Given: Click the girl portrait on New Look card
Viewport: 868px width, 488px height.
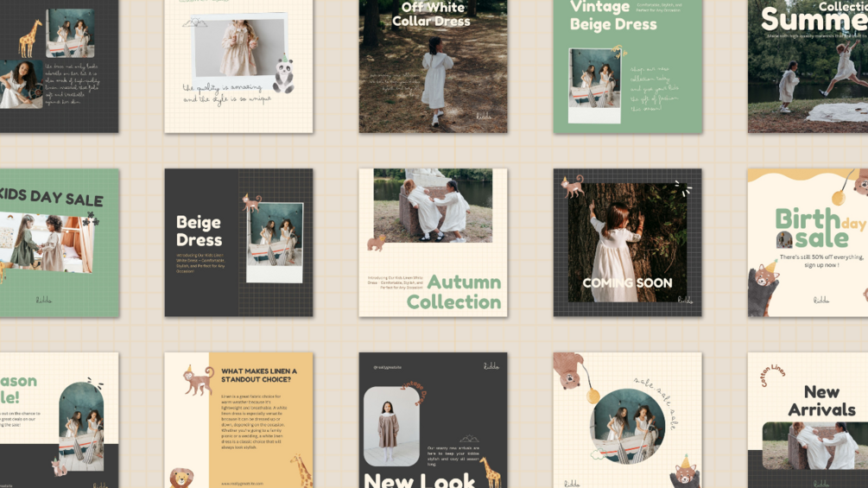Looking at the screenshot, I should click(391, 427).
